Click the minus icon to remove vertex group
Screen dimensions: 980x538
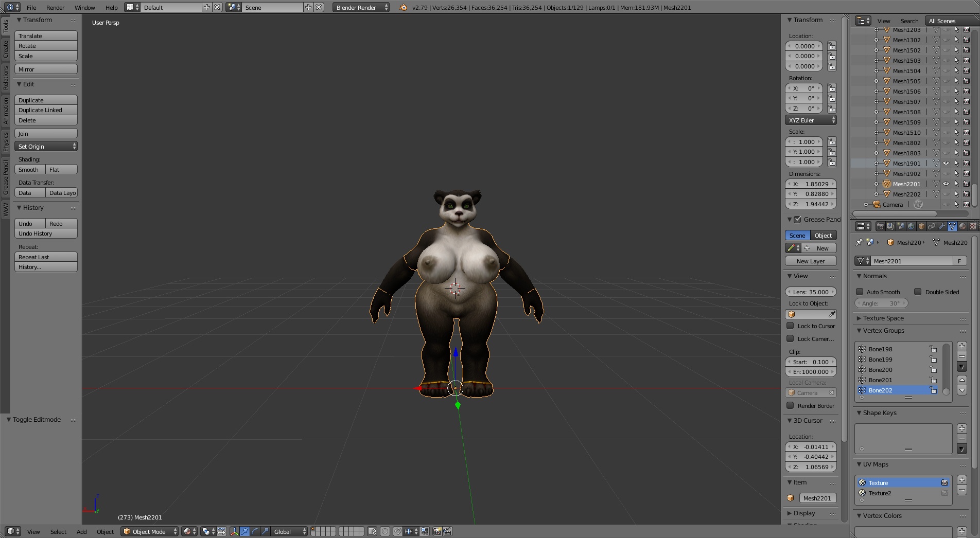tap(962, 356)
